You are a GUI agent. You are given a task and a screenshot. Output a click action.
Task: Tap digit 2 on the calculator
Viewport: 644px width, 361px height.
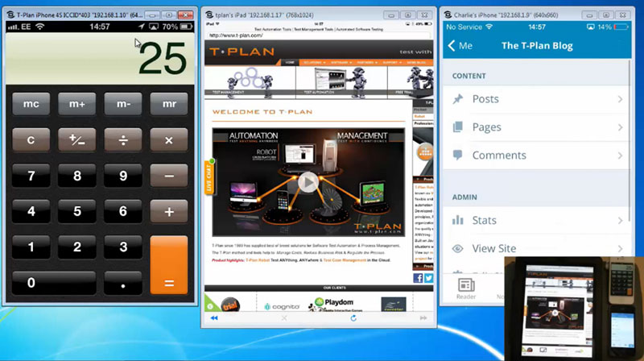coord(76,247)
